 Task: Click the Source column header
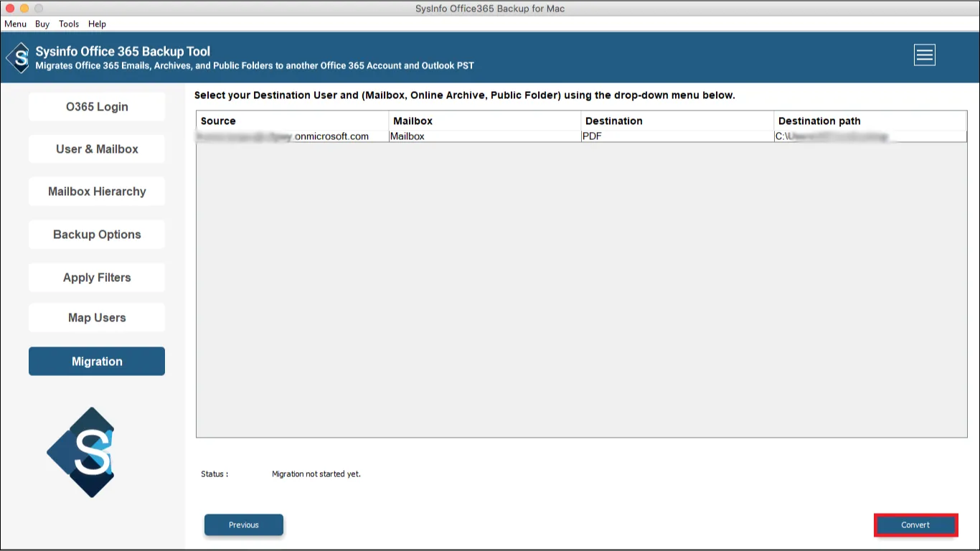pos(293,121)
